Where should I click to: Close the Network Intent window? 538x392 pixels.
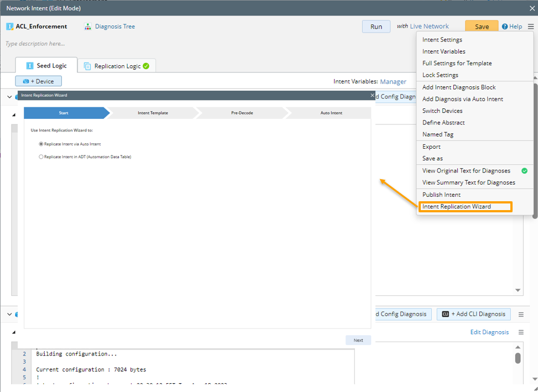[532, 8]
